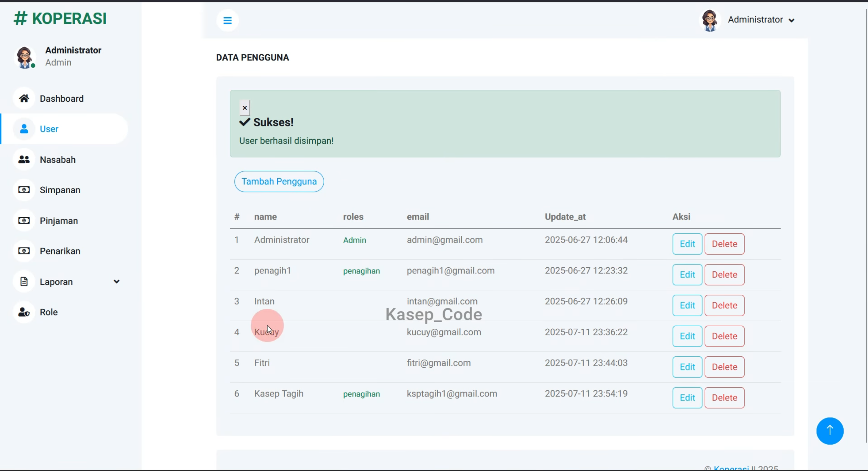Click email penagih1@gmail.com
Screen dimensions: 868x471
[x=450, y=271]
